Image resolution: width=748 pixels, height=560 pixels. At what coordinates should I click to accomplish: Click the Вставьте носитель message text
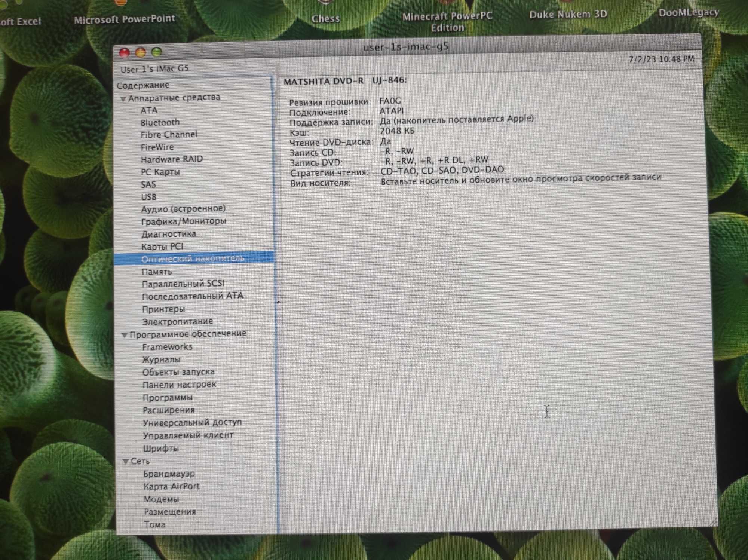(521, 179)
